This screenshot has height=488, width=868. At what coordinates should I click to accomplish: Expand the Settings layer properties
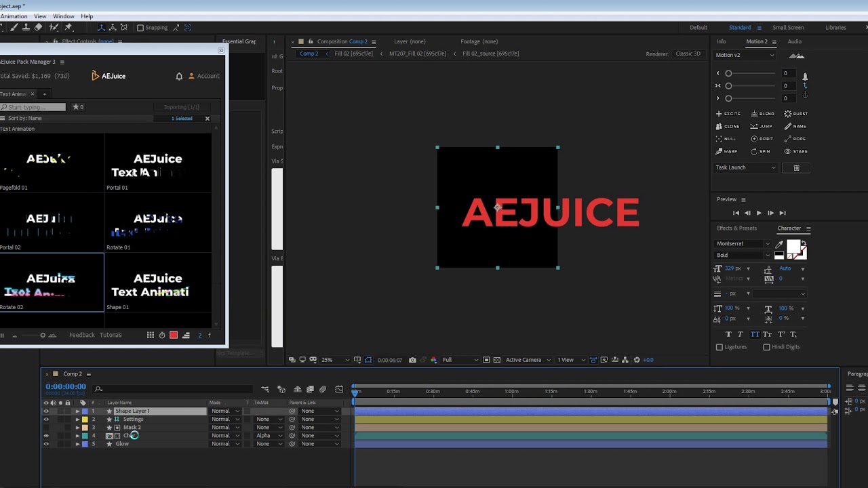tap(77, 420)
